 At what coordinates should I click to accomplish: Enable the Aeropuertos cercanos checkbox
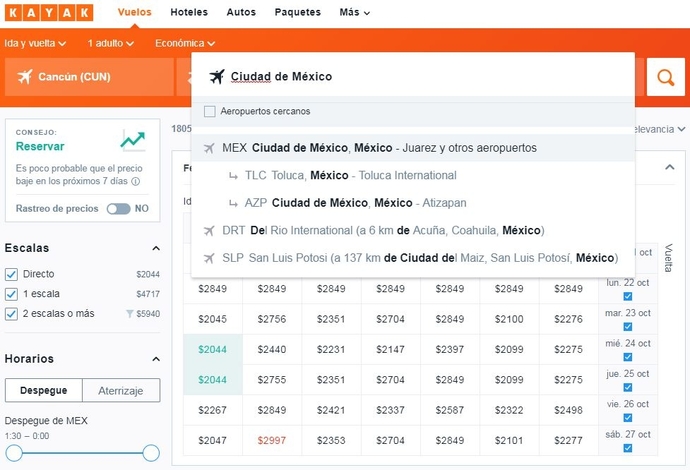[210, 111]
